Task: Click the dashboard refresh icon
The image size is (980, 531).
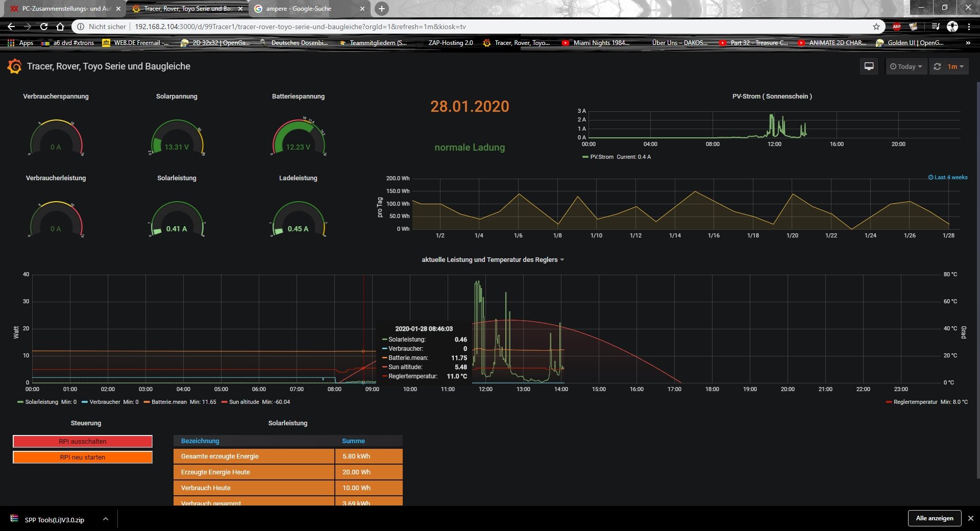Action: coord(937,66)
